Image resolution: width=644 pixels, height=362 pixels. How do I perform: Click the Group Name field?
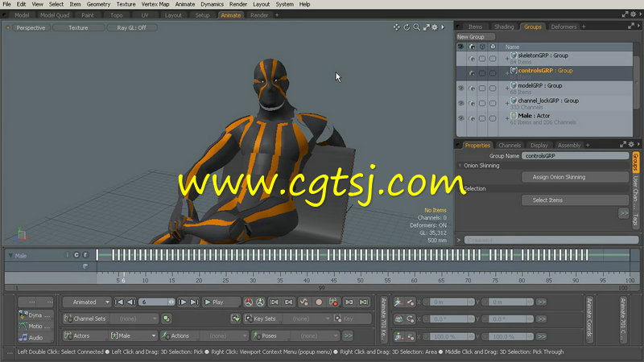575,156
